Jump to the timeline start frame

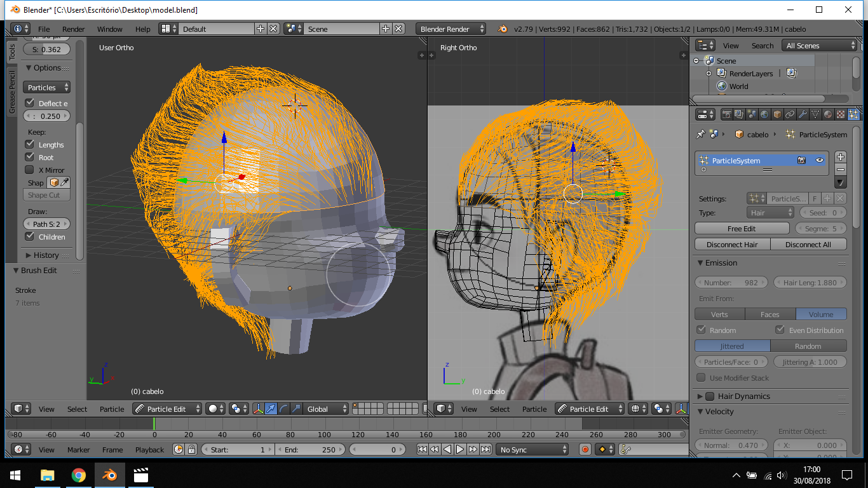(x=422, y=449)
